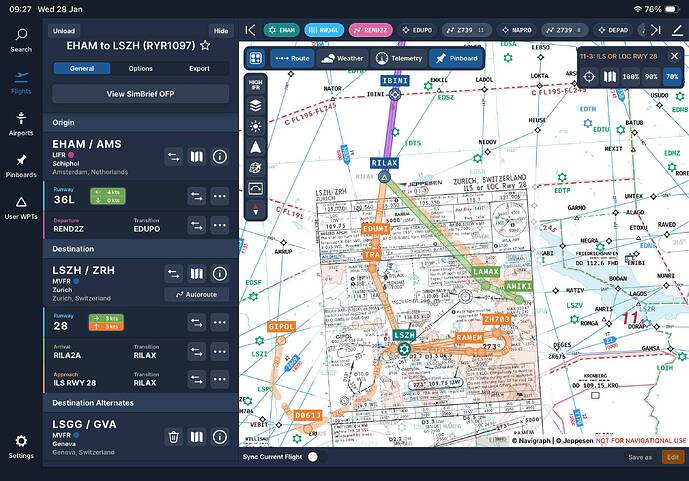
Task: Open more options for arrival RILA2A
Action: (x=220, y=351)
